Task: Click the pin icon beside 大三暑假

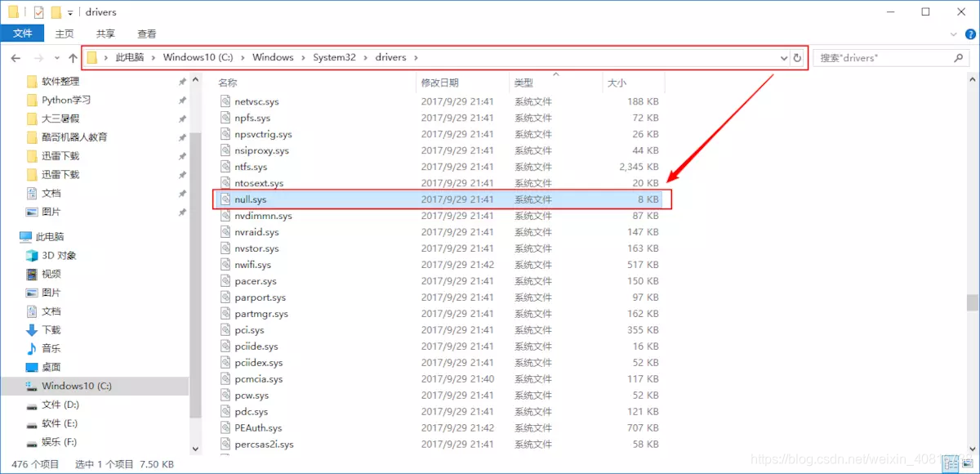Action: (x=182, y=119)
